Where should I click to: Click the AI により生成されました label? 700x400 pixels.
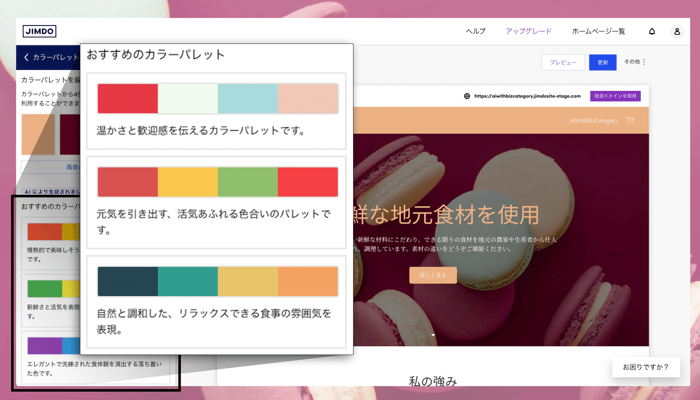[52, 192]
